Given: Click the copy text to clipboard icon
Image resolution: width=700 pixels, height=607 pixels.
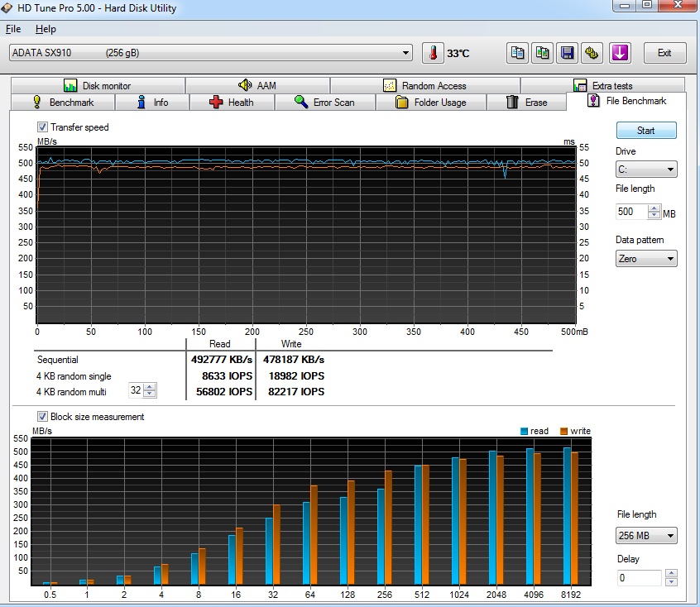Looking at the screenshot, I should (518, 53).
